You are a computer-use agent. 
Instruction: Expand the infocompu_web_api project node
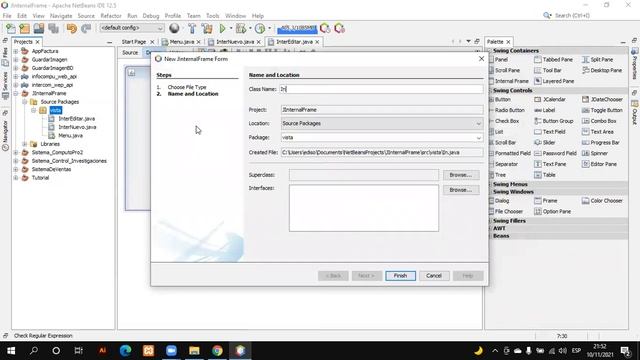point(16,76)
